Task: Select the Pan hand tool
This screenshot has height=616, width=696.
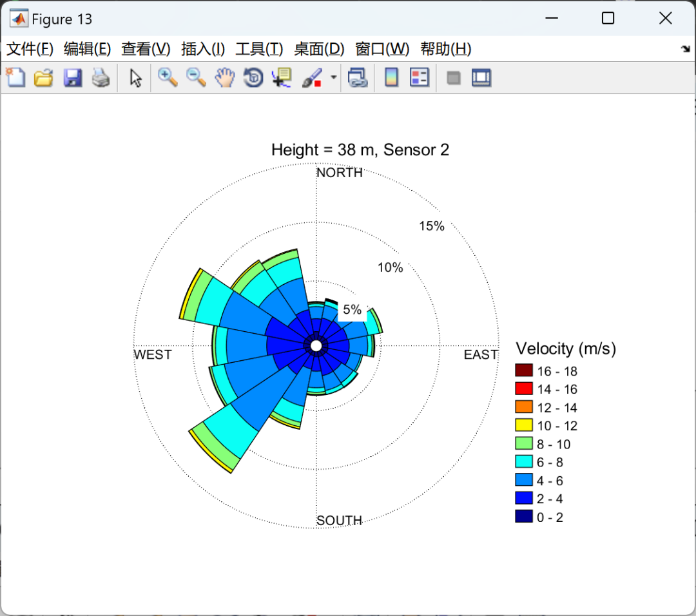Action: click(x=225, y=78)
